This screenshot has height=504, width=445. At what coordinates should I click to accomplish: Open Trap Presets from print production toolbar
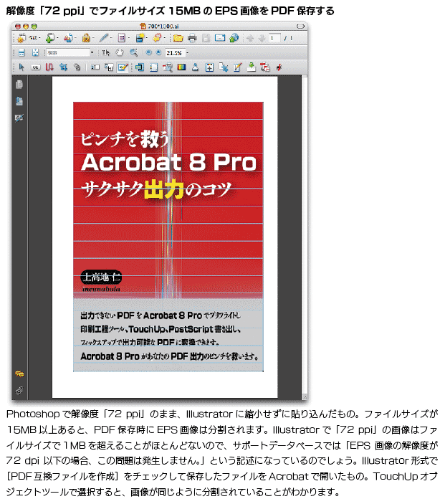coord(140,67)
